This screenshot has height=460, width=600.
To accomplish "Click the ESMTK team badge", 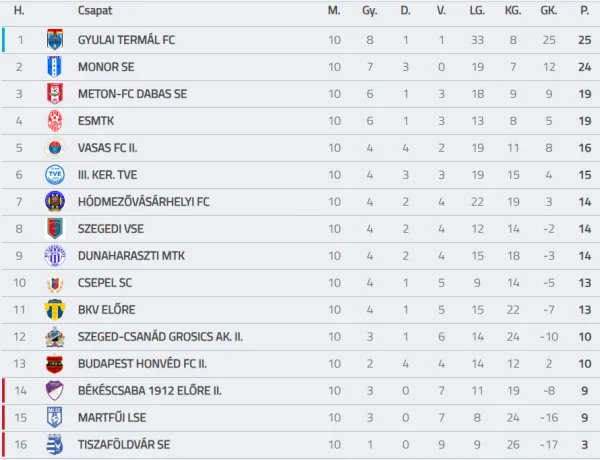I will click(54, 121).
